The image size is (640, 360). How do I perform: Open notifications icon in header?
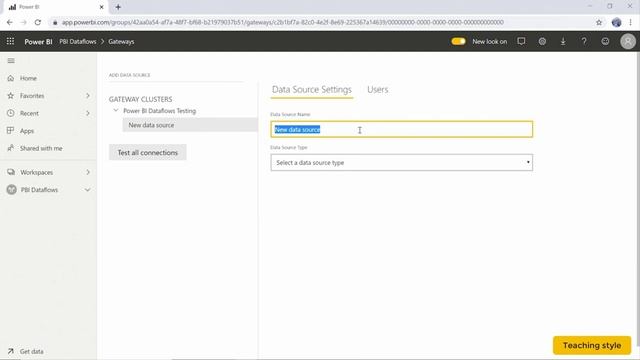(x=521, y=41)
